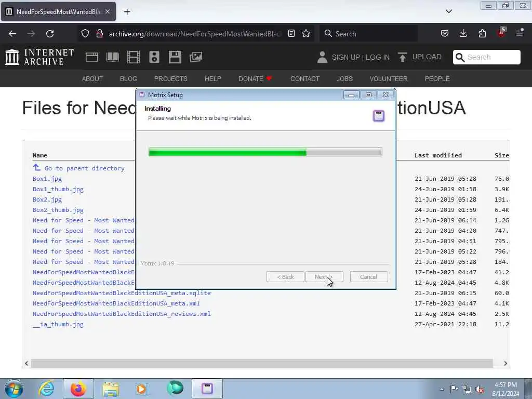Click Cancel in Motrix Setup

[369, 277]
